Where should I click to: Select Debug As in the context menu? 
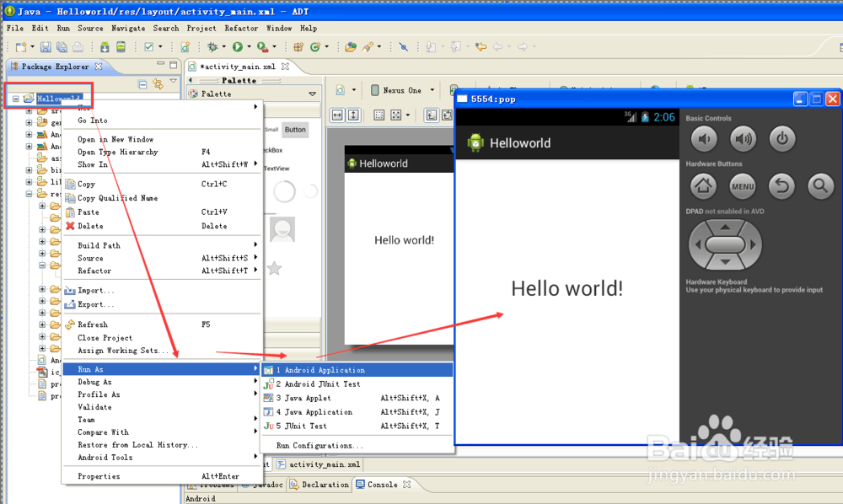coord(162,382)
